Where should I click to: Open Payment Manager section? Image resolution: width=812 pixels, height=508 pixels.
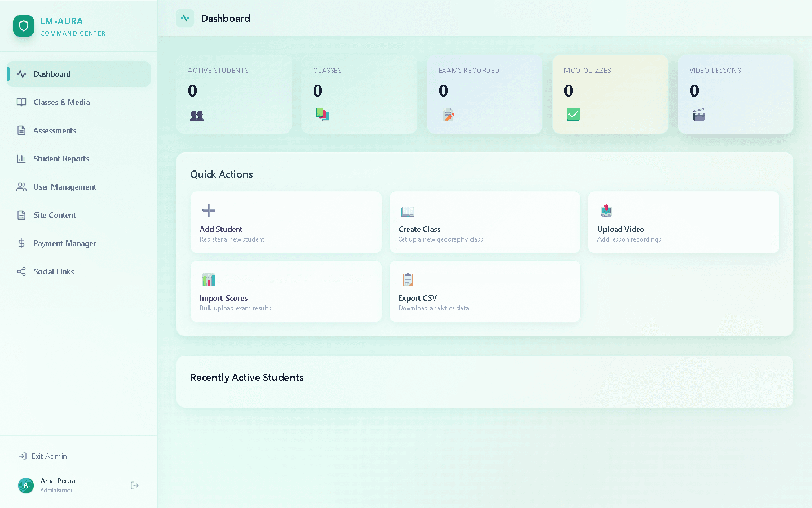[x=79, y=243]
